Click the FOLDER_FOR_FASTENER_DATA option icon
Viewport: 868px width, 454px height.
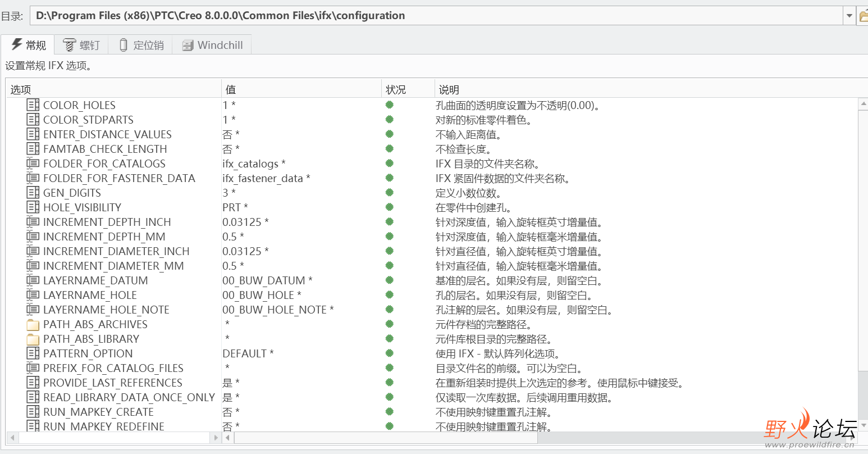pyautogui.click(x=33, y=178)
